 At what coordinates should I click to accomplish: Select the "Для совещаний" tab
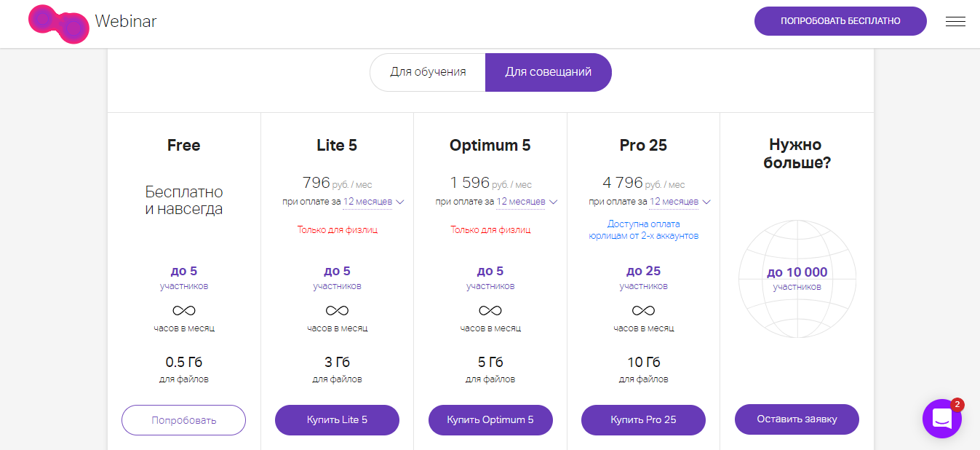point(548,72)
